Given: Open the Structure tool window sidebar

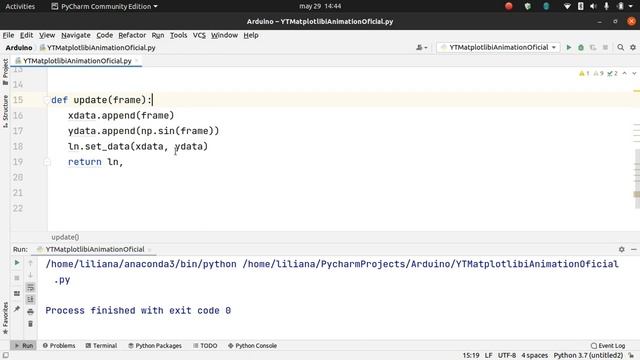Looking at the screenshot, I should pyautogui.click(x=5, y=111).
